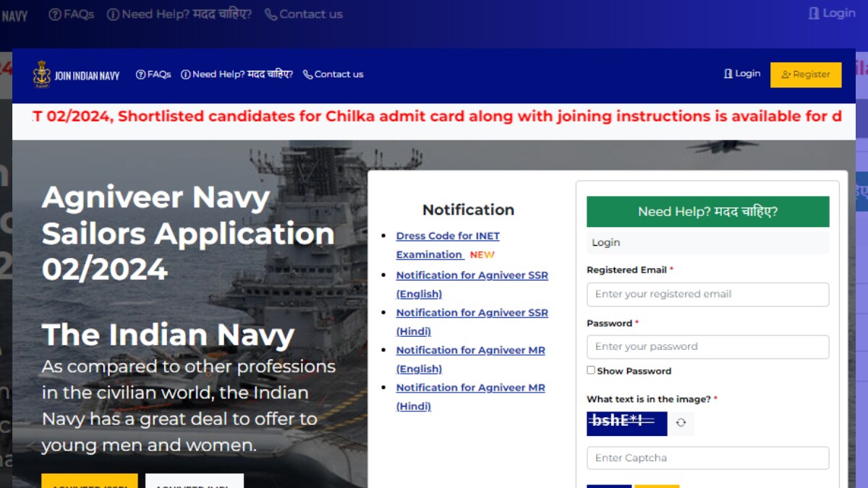
Task: Focus the Registered Email field
Action: click(x=707, y=294)
